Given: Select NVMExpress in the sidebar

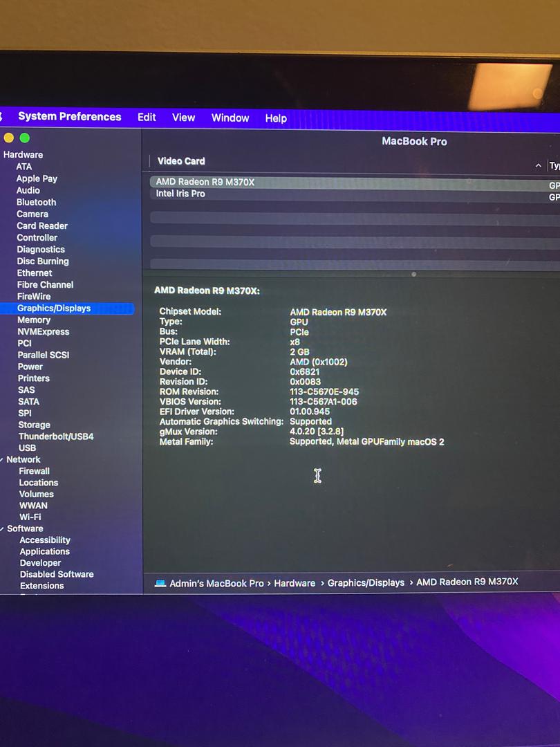Looking at the screenshot, I should (x=44, y=331).
